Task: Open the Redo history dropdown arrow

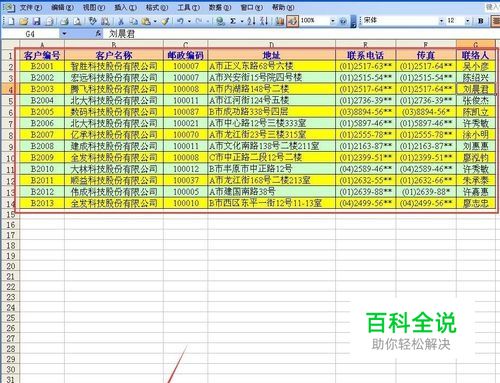Action: [x=208, y=22]
